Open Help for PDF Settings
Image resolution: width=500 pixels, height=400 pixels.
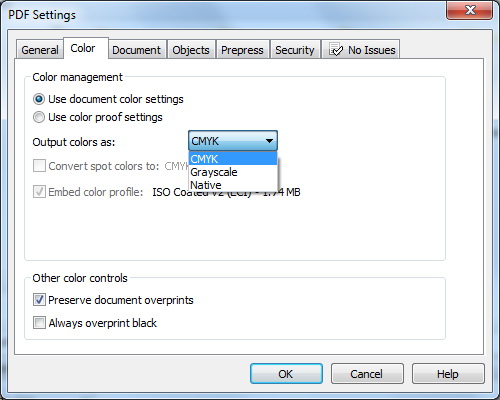point(448,374)
